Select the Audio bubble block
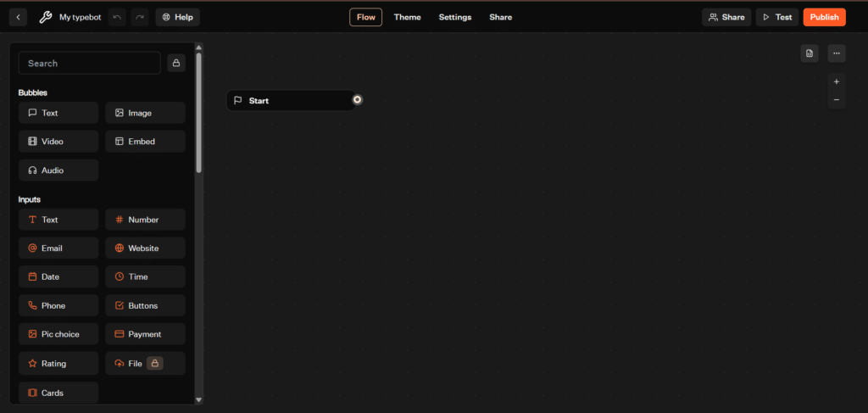 [x=58, y=170]
